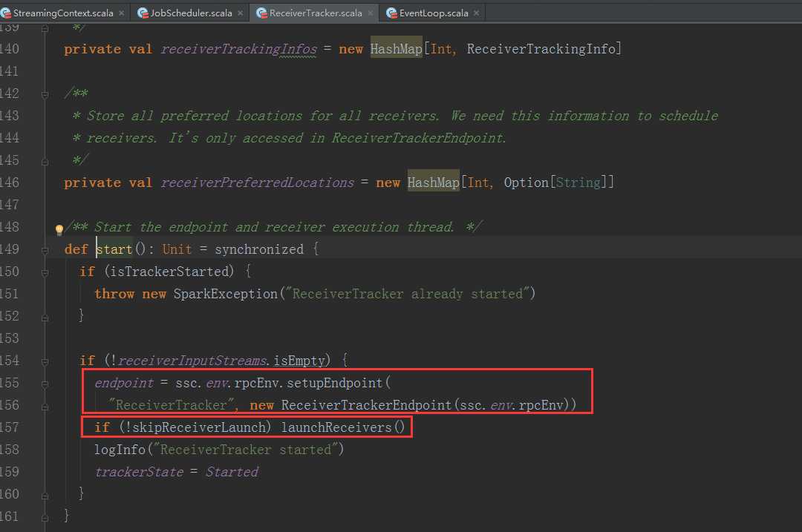Click ReceiverTrackingInfo type on line 140
The image size is (802, 532).
(x=541, y=49)
